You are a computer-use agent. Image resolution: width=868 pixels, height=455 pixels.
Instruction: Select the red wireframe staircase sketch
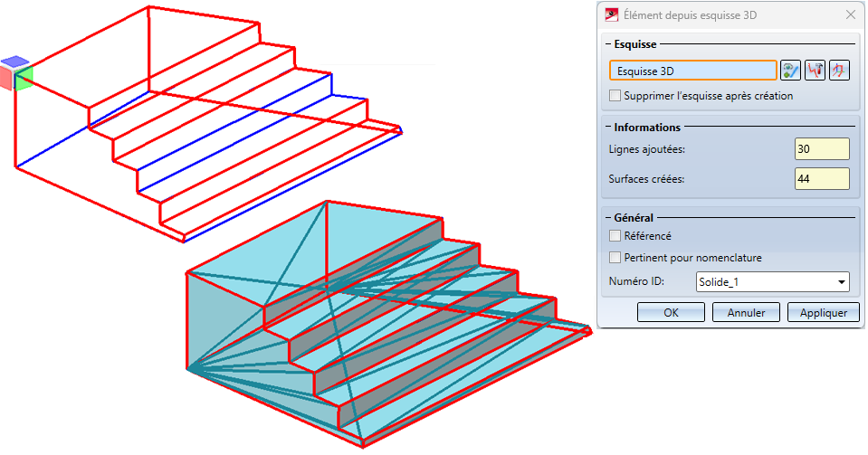pos(207,125)
